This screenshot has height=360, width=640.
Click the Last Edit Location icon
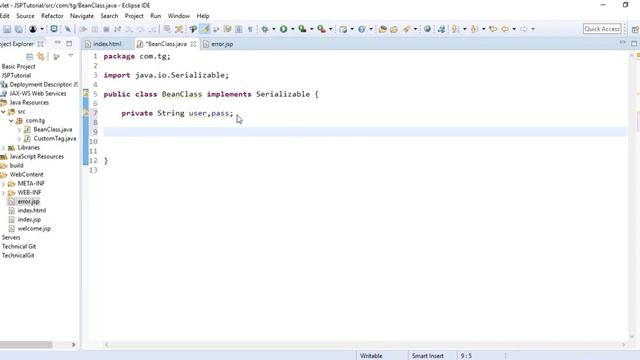[x=493, y=29]
